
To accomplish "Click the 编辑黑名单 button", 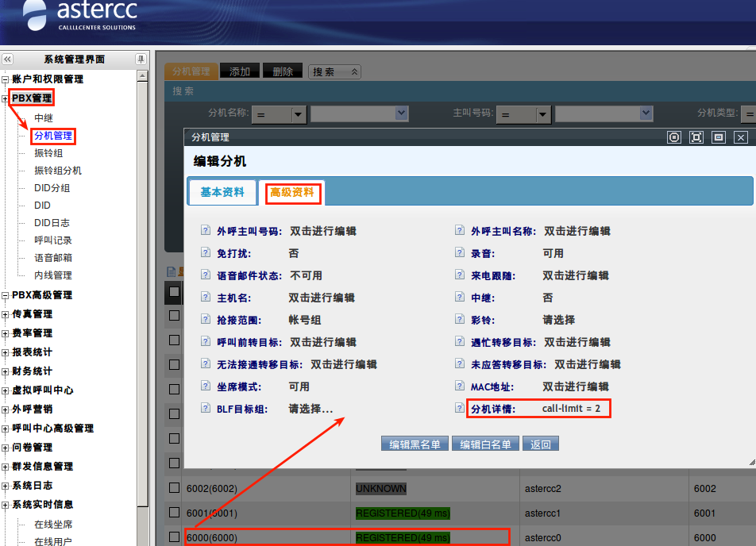I will (415, 444).
